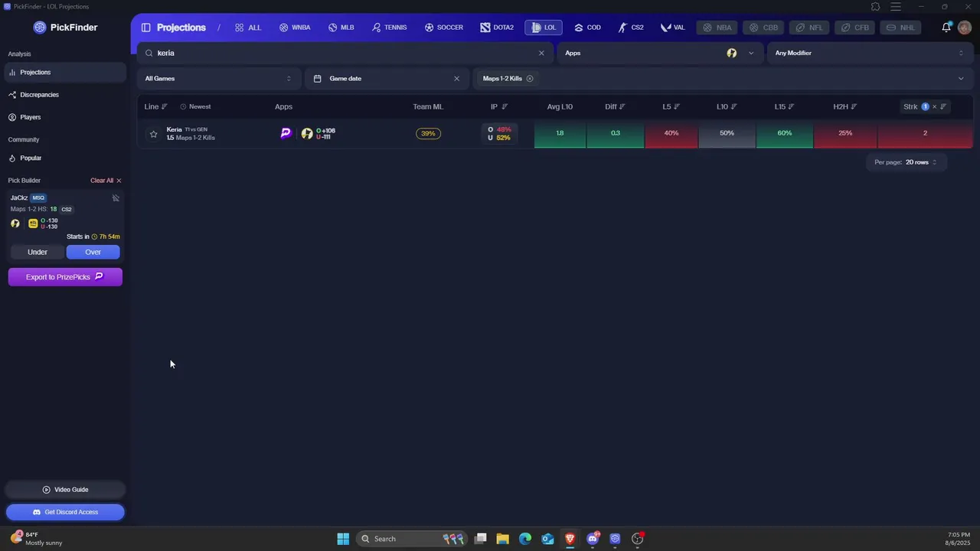980x551 pixels.
Task: Remove the Maps 1-2 Kills filter chip
Action: [530, 79]
